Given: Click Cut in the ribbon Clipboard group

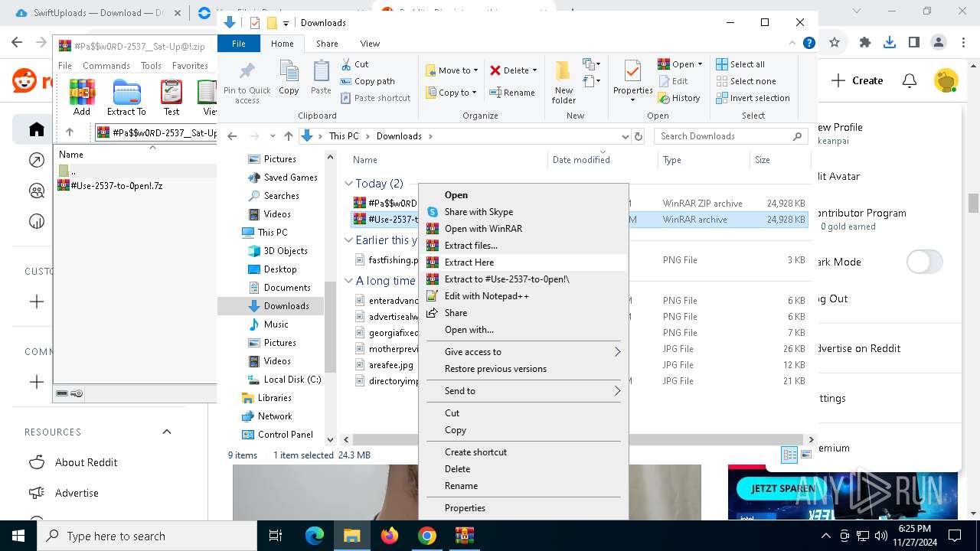Looking at the screenshot, I should 354,64.
